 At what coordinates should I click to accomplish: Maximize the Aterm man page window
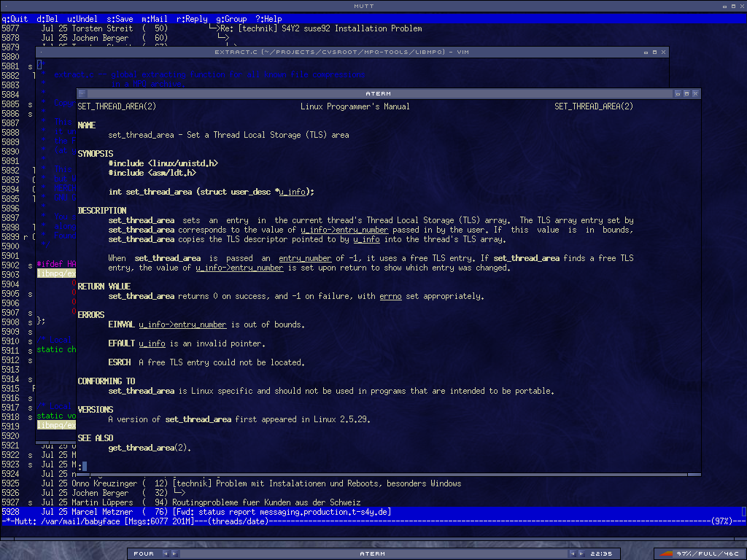point(686,94)
